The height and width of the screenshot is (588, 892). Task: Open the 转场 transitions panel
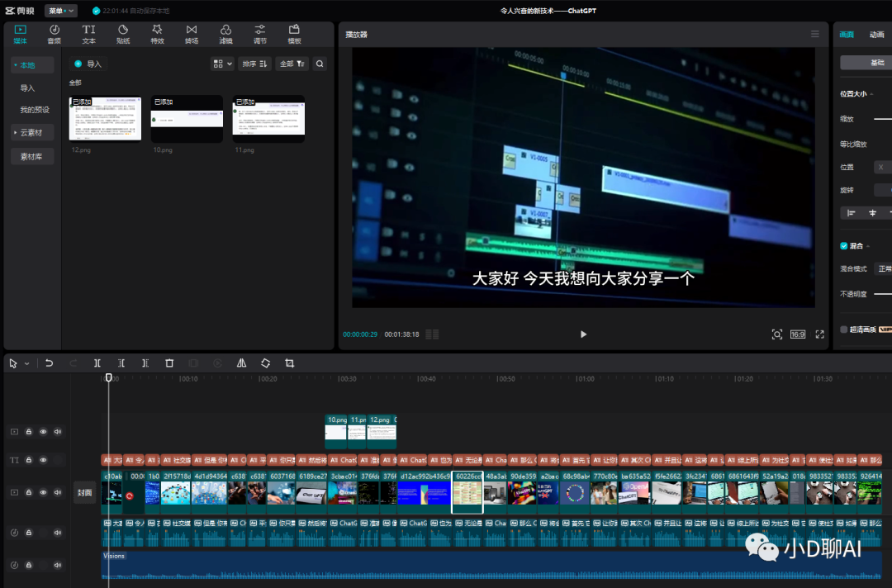[x=192, y=34]
